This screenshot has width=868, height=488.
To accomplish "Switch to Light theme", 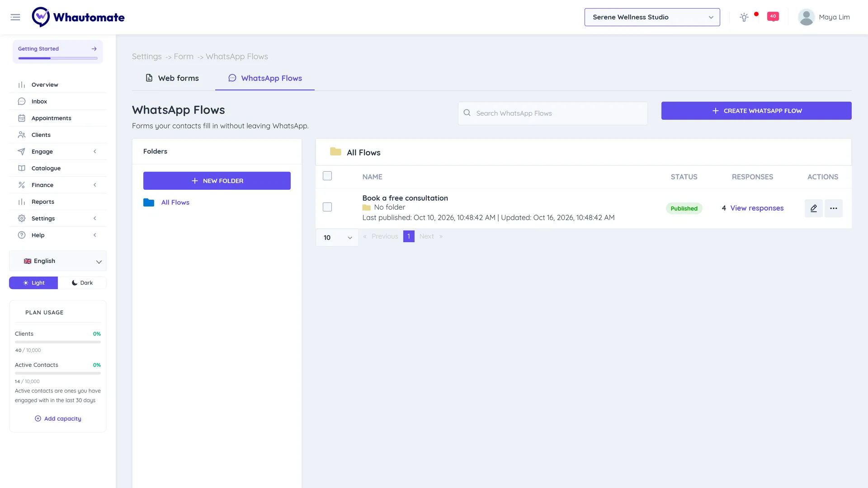I will pyautogui.click(x=33, y=283).
